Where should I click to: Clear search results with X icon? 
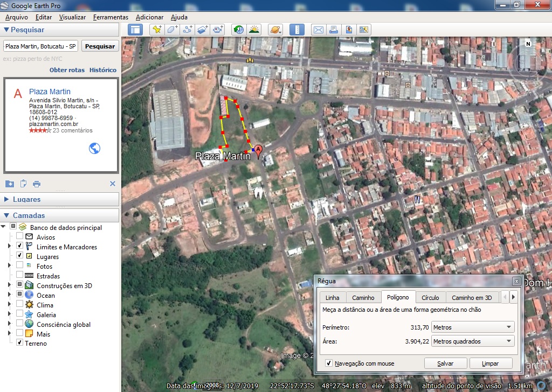point(113,184)
